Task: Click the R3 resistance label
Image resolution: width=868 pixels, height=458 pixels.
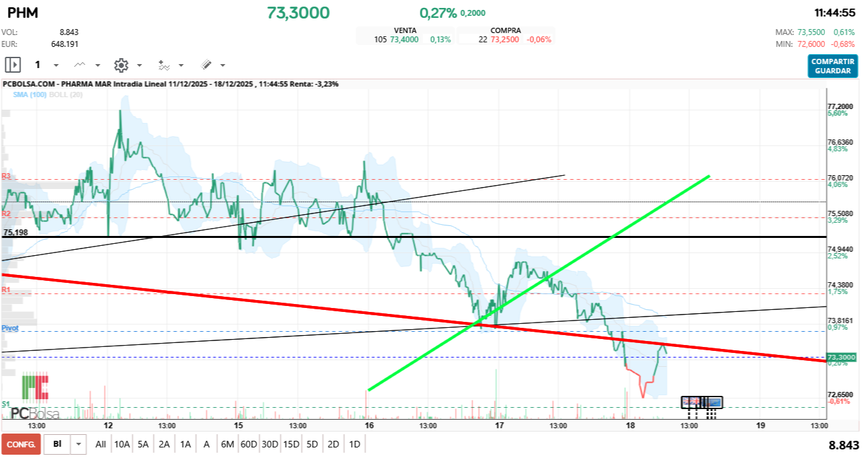Action: point(6,176)
